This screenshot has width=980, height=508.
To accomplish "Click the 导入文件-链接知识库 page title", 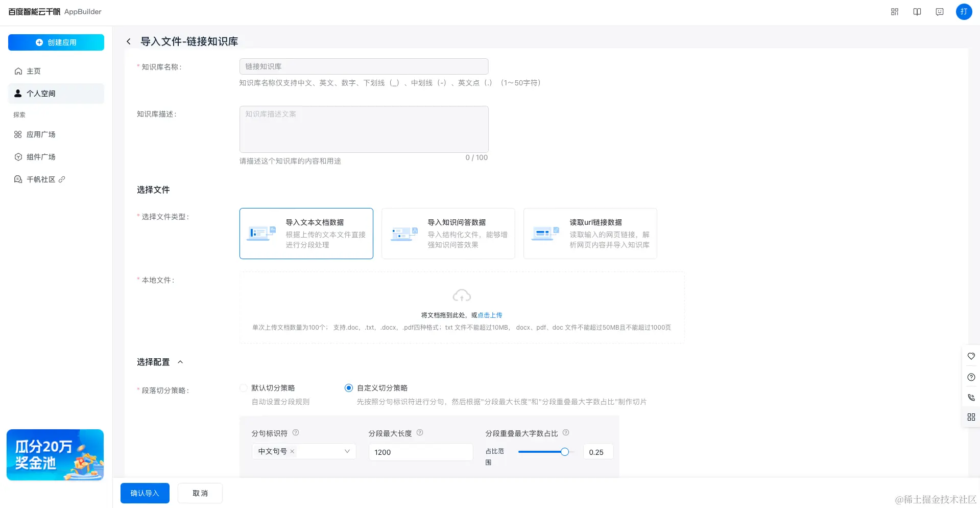I will point(189,41).
